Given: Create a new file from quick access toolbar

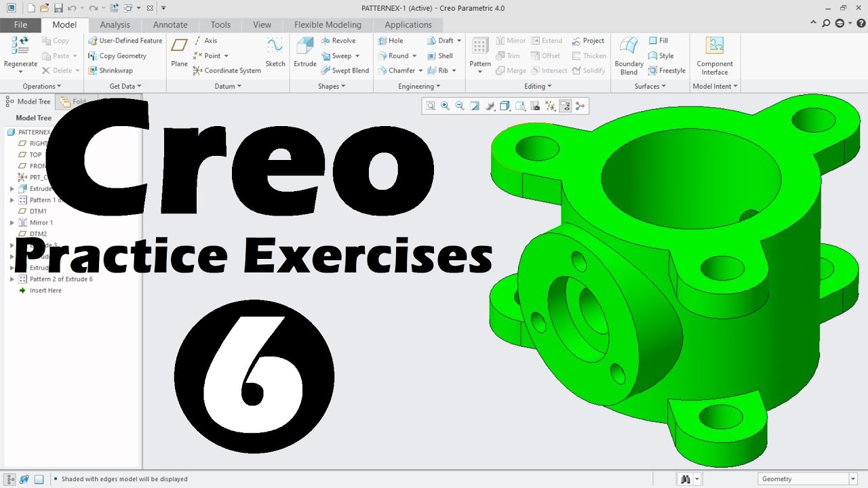Looking at the screenshot, I should (x=31, y=8).
